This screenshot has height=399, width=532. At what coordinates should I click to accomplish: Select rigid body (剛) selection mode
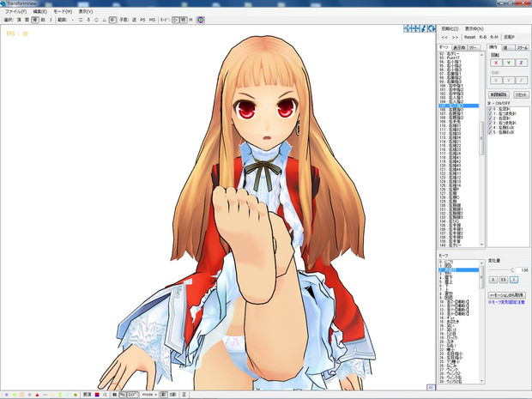pyautogui.click(x=43, y=20)
